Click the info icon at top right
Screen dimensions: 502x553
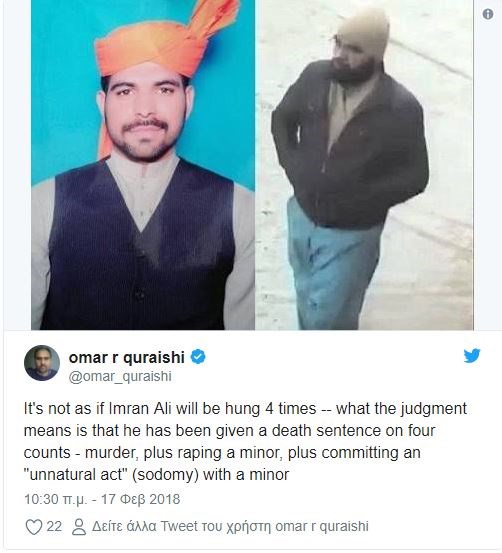[488, 14]
